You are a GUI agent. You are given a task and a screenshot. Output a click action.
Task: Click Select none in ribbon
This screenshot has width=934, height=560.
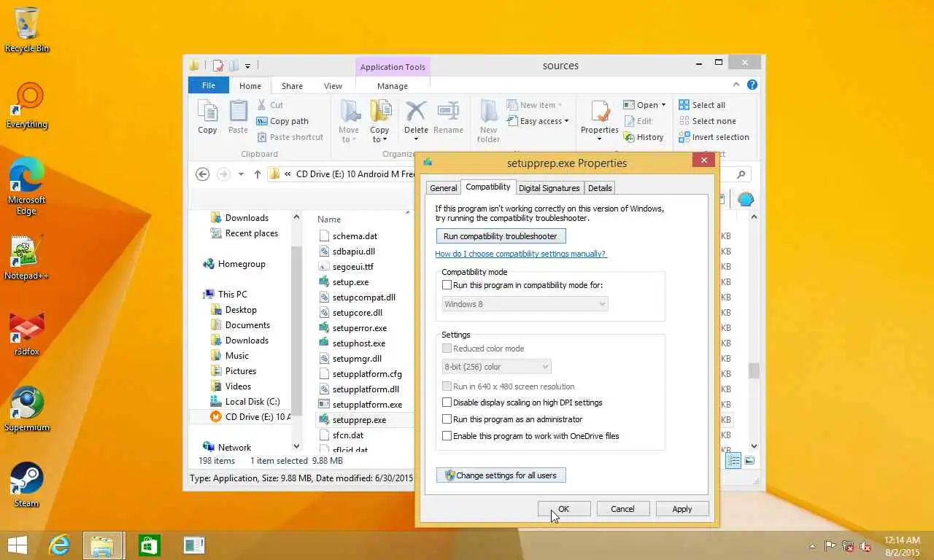[706, 121]
